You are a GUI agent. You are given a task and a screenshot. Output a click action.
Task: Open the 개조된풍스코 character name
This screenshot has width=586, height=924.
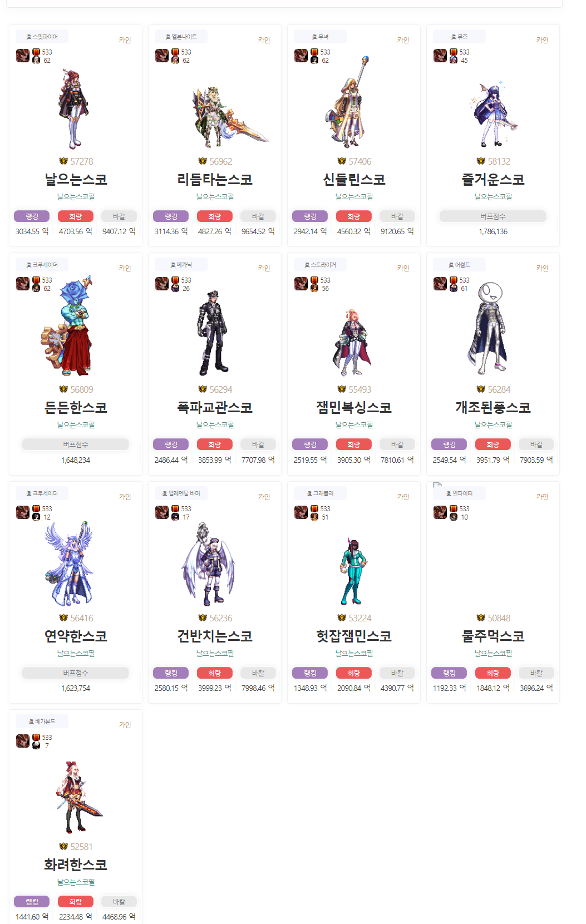coord(493,407)
